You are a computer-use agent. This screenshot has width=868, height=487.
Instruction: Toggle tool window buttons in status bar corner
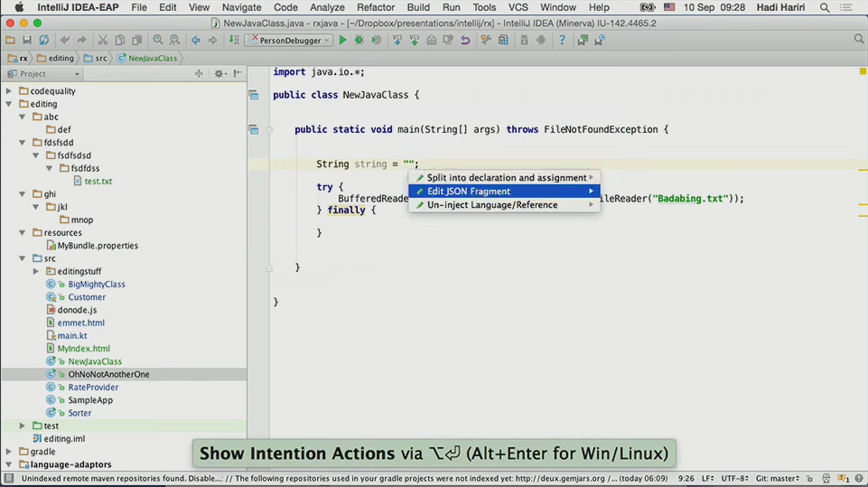[8, 479]
